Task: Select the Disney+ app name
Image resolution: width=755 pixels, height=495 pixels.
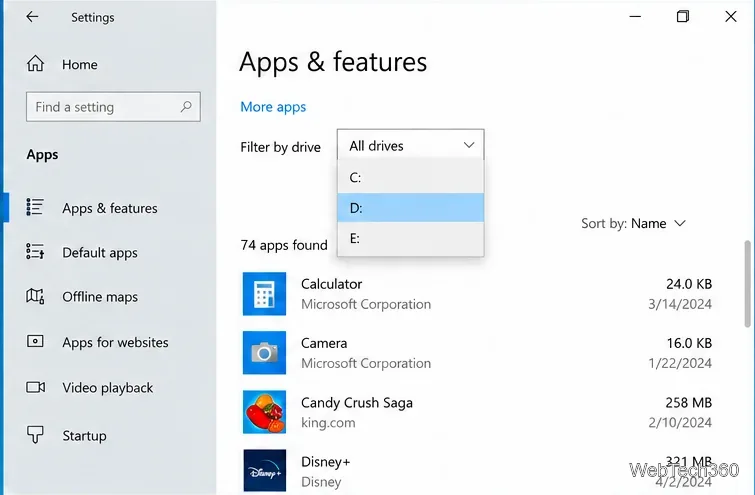Action: pos(325,462)
